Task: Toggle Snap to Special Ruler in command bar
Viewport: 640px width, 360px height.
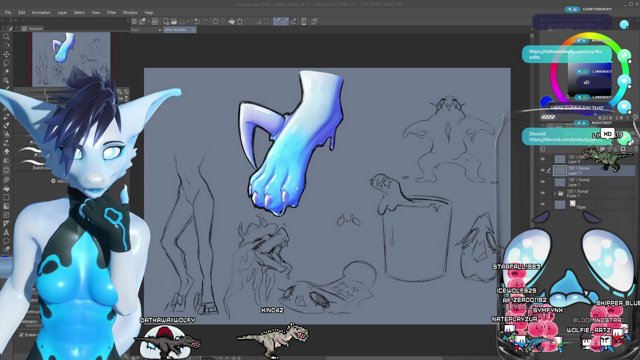Action: 285,22
